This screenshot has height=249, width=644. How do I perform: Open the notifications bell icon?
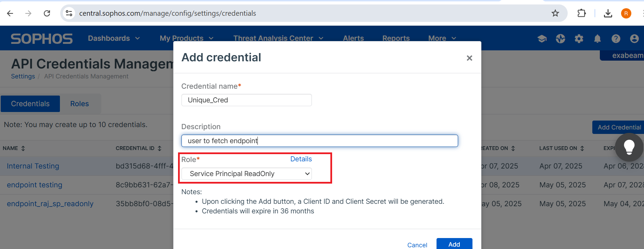point(597,39)
